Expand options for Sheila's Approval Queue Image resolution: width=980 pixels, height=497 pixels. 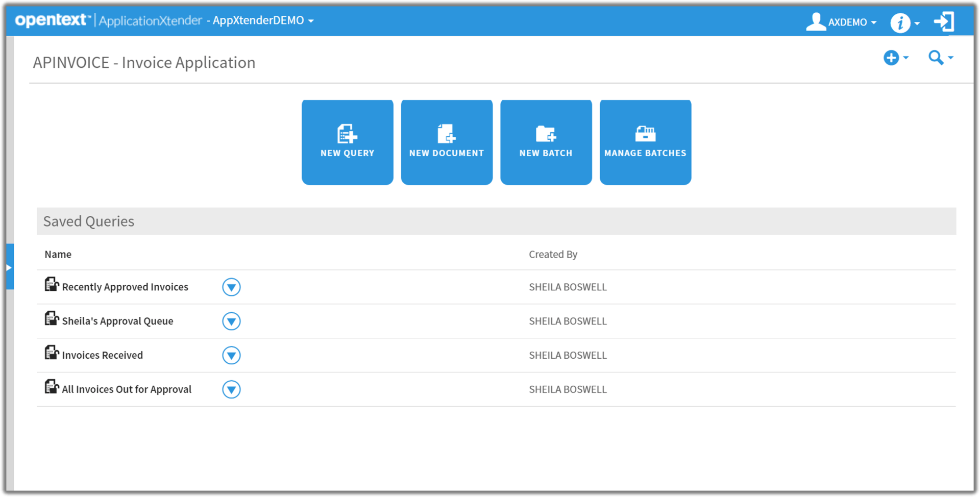tap(232, 321)
